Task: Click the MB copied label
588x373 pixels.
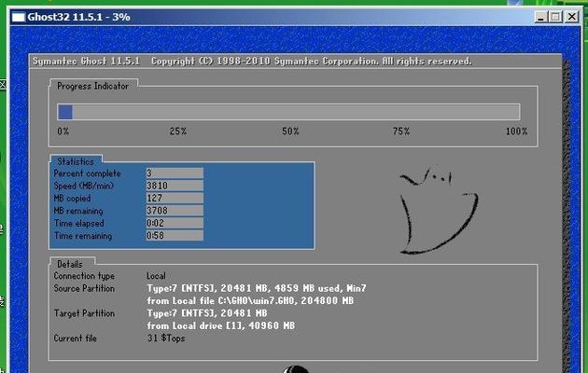Action: (x=72, y=199)
